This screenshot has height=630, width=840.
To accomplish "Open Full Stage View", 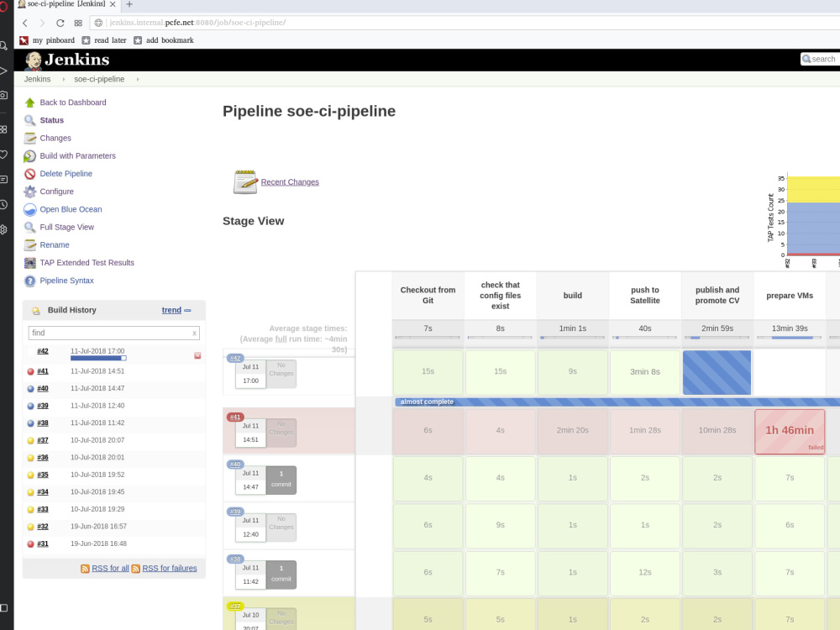I will coord(67,227).
